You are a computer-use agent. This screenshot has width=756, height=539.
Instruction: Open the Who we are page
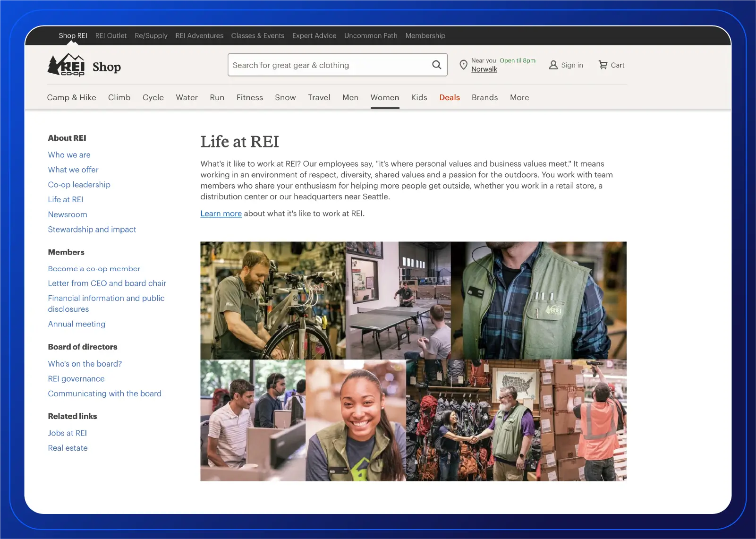(x=69, y=154)
